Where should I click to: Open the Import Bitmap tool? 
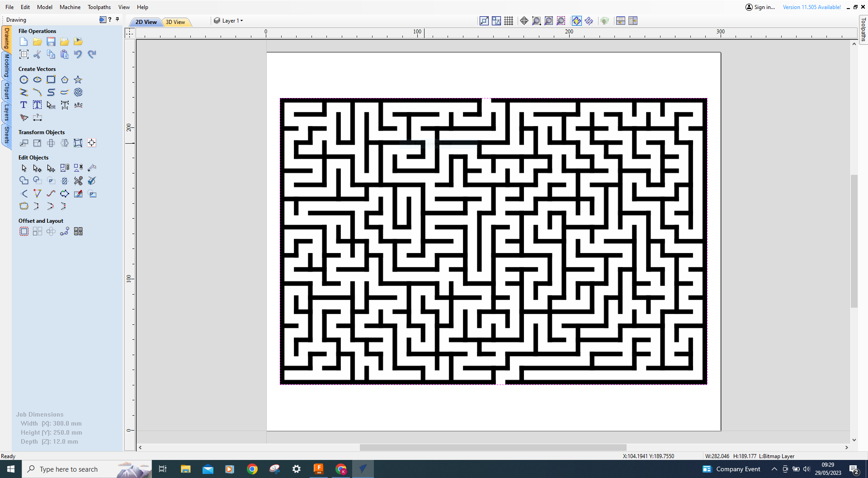click(x=78, y=41)
